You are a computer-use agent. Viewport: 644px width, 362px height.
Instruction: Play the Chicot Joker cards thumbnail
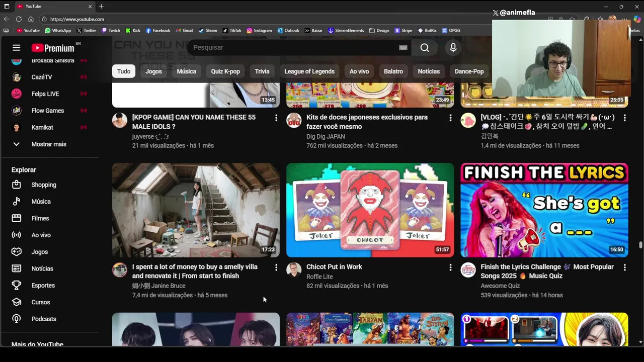(x=370, y=210)
